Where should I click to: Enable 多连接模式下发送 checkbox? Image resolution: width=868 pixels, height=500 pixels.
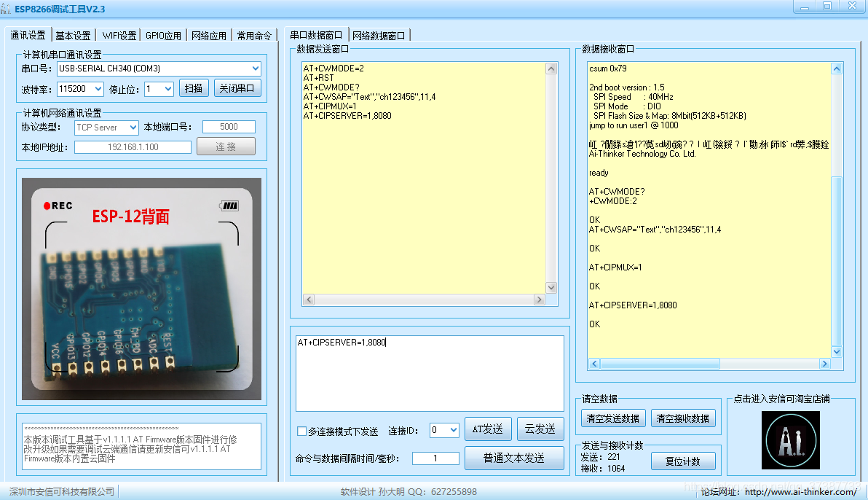pyautogui.click(x=301, y=431)
